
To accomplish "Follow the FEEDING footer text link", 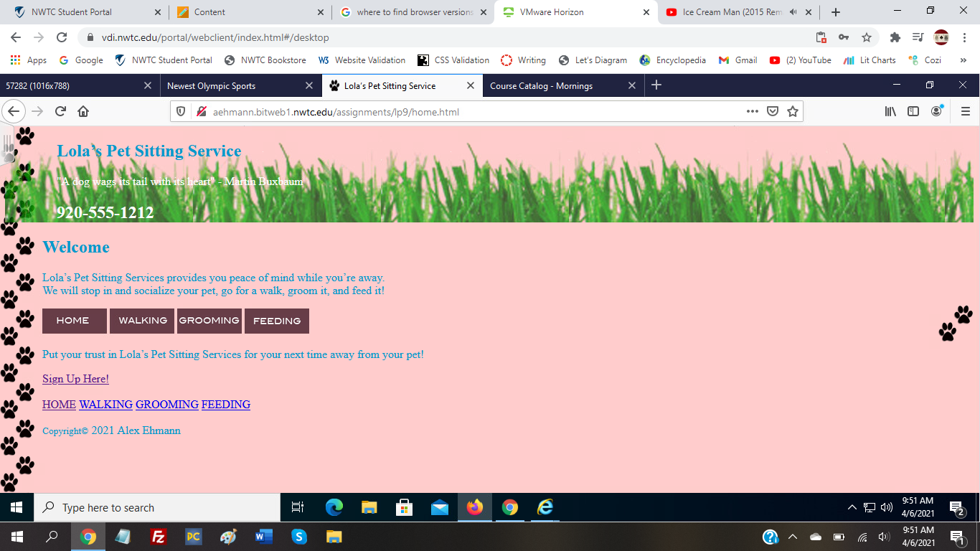I will click(x=225, y=405).
